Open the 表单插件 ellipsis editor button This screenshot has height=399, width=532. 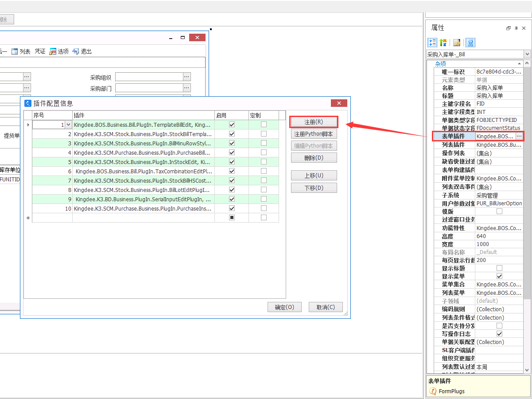click(519, 136)
